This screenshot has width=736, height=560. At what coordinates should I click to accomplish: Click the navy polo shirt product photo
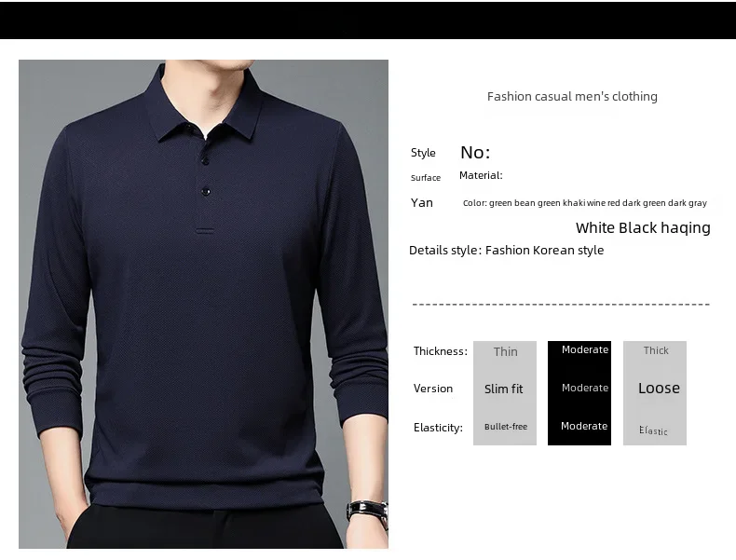(x=203, y=304)
